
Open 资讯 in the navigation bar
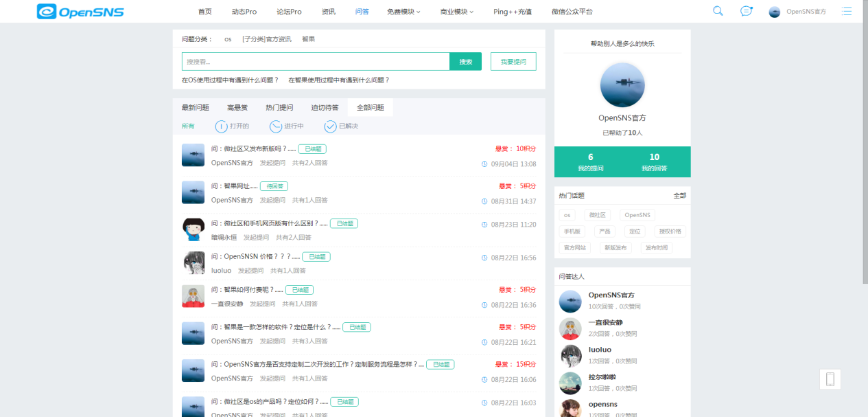[x=329, y=12]
